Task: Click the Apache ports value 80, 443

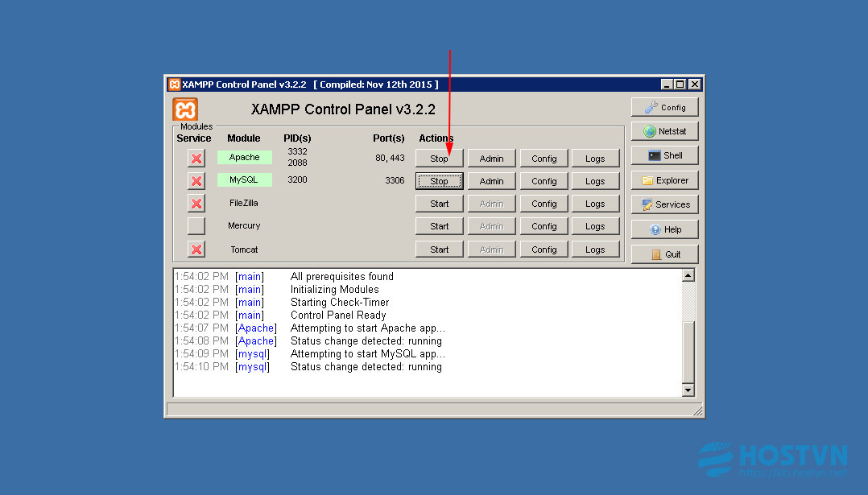Action: coord(390,158)
